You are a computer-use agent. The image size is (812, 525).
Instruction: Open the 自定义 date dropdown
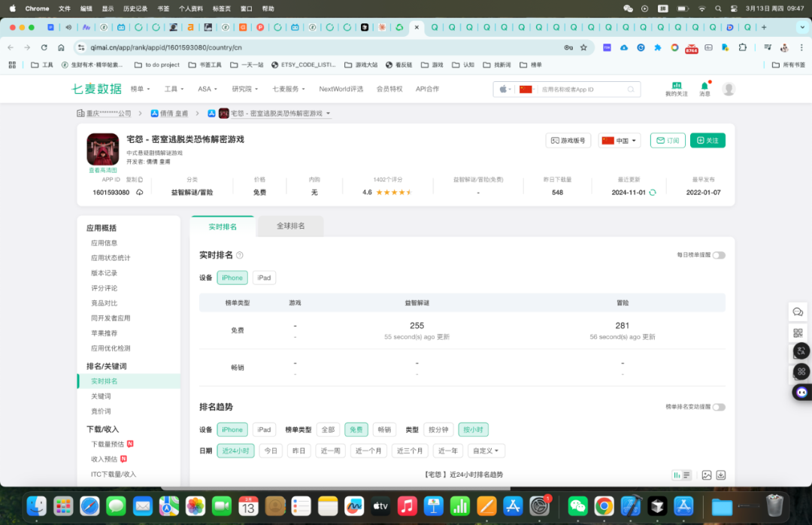[x=486, y=451]
